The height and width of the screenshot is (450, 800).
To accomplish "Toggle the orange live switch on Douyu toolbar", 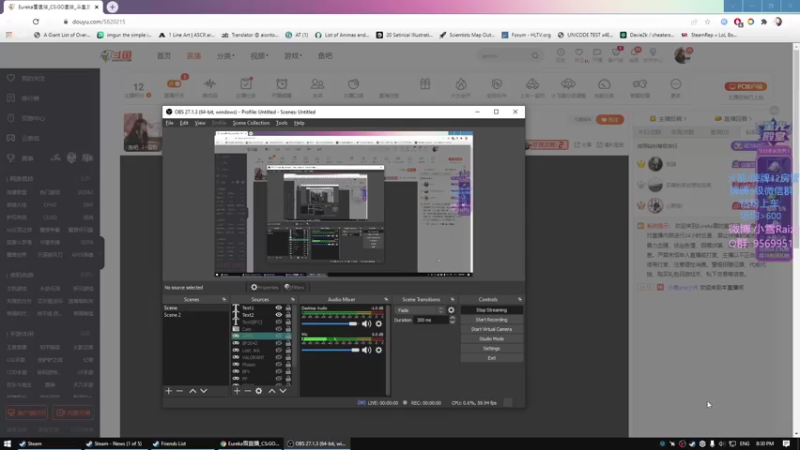I will (174, 84).
